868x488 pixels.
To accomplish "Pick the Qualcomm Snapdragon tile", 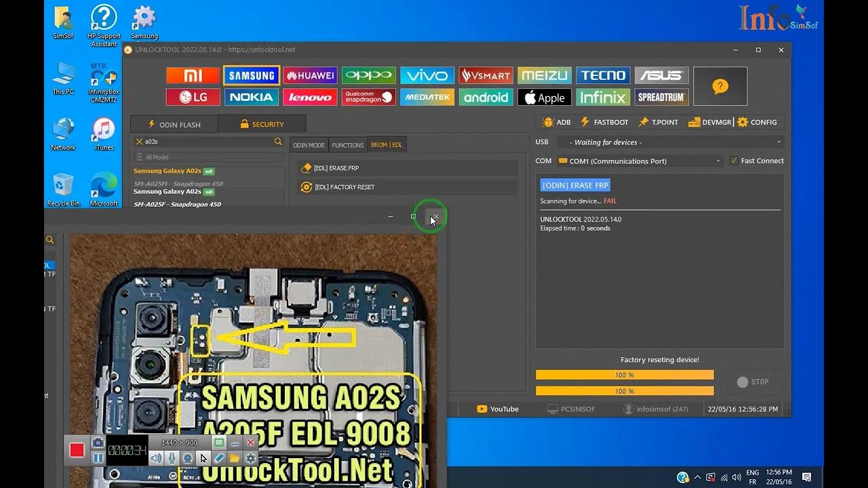I will [x=369, y=97].
